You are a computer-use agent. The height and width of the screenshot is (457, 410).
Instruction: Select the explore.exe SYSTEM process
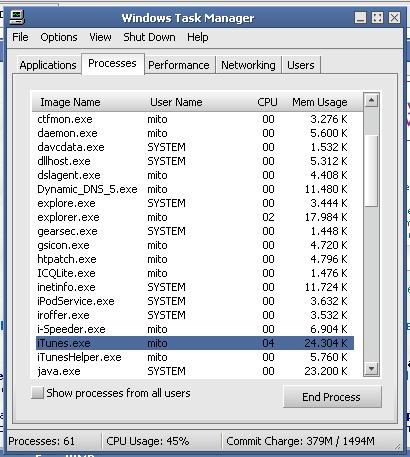coord(195,203)
